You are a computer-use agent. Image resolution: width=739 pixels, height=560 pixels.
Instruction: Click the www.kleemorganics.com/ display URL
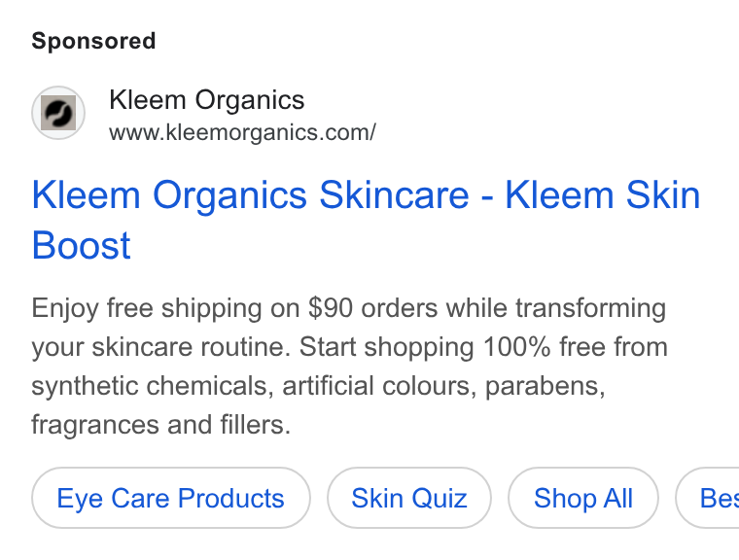tap(242, 132)
